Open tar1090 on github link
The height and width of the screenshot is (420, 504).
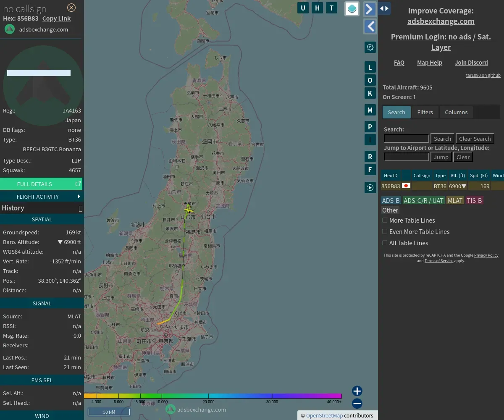coord(483,75)
